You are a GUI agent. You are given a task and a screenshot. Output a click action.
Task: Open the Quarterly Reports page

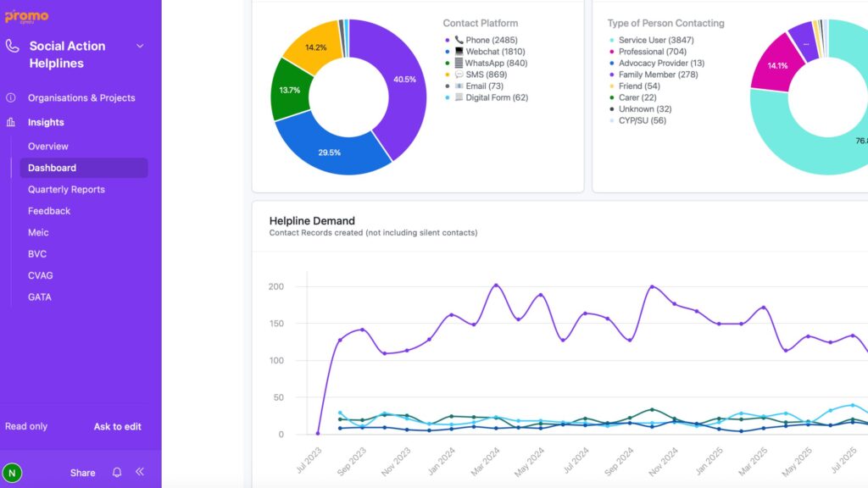pos(66,190)
